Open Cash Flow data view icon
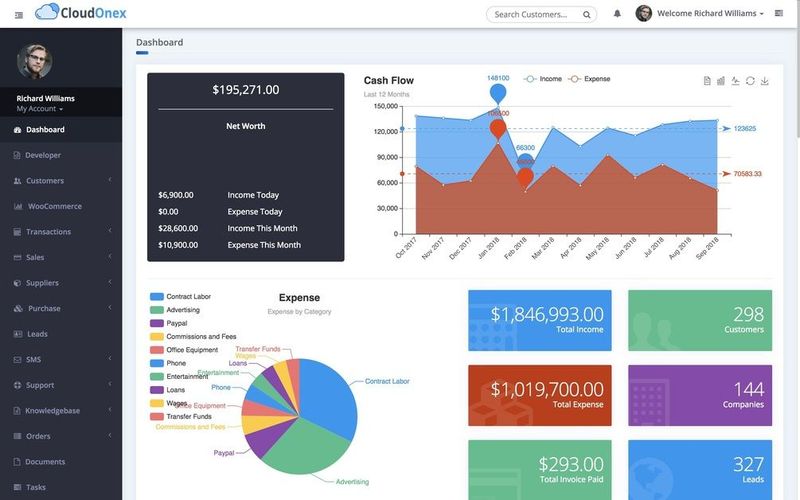The height and width of the screenshot is (500, 800). click(x=707, y=81)
